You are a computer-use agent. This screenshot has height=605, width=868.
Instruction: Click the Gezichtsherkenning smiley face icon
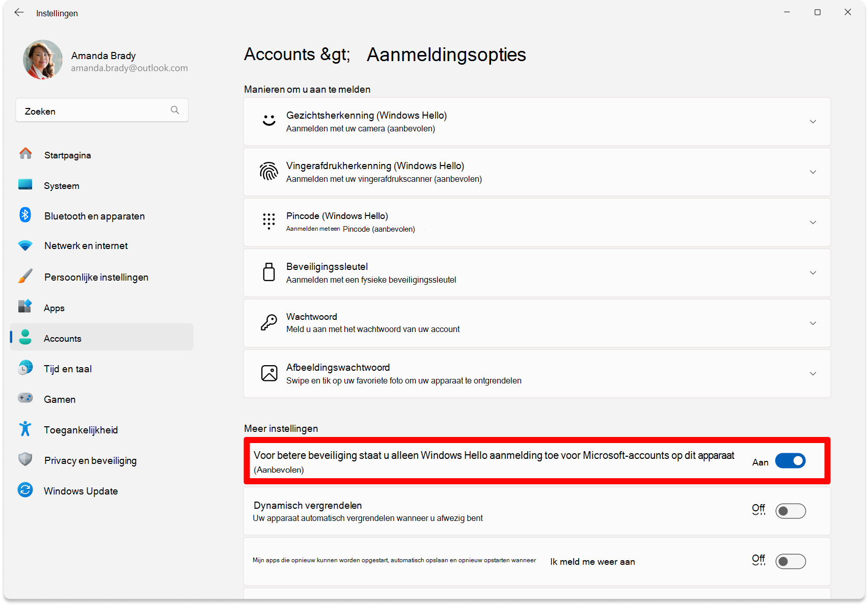pos(269,121)
